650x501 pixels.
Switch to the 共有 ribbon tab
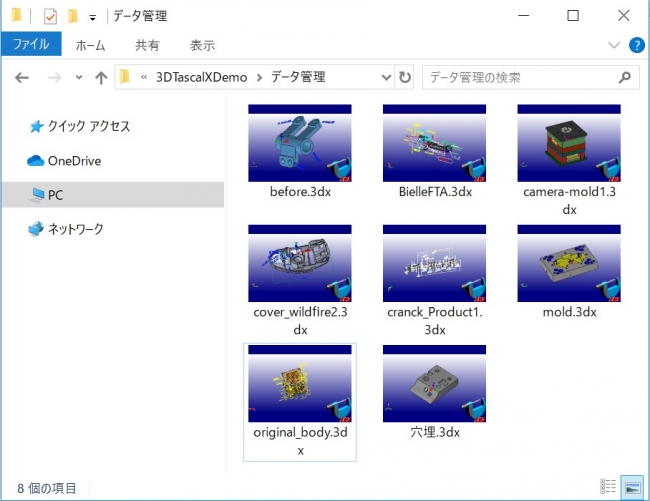(x=147, y=45)
